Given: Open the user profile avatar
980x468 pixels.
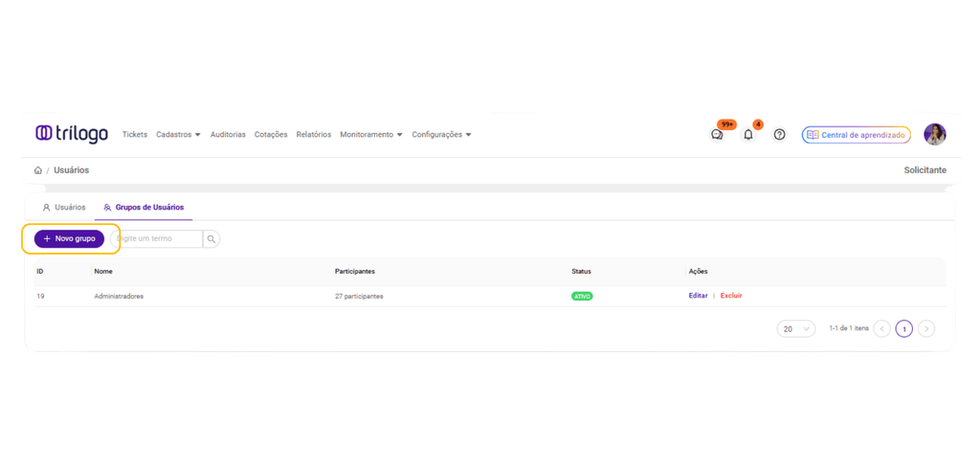Looking at the screenshot, I should pos(935,134).
